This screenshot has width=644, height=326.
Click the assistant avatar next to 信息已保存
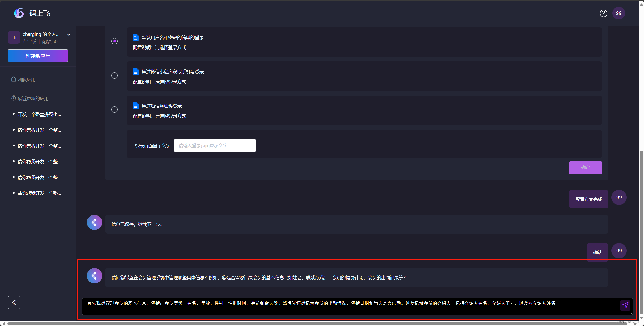94,222
